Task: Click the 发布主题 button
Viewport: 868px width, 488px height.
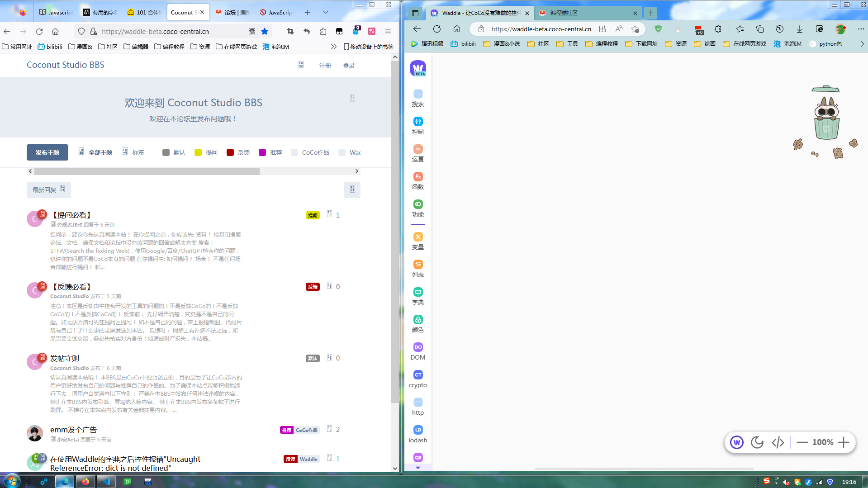Action: click(x=47, y=152)
